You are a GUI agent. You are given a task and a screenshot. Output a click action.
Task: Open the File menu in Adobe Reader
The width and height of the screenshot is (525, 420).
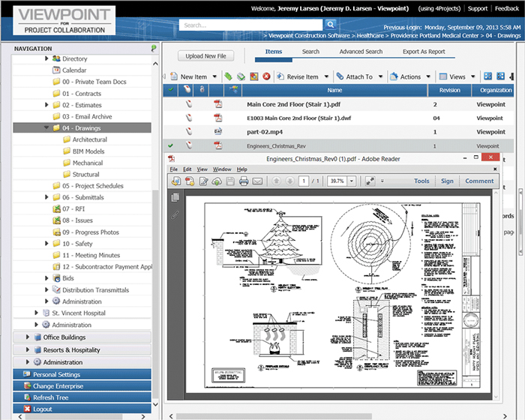(173, 169)
